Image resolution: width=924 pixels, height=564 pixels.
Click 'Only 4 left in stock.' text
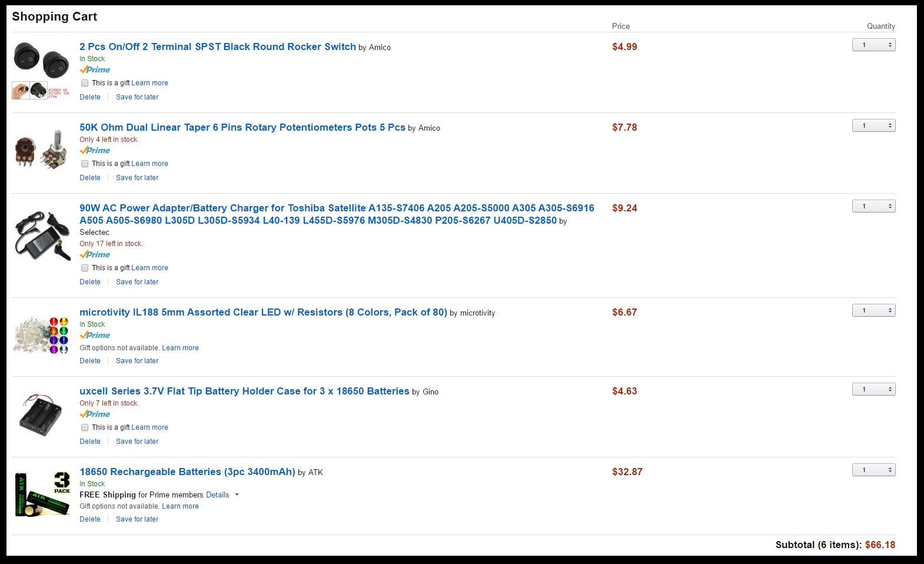(109, 140)
